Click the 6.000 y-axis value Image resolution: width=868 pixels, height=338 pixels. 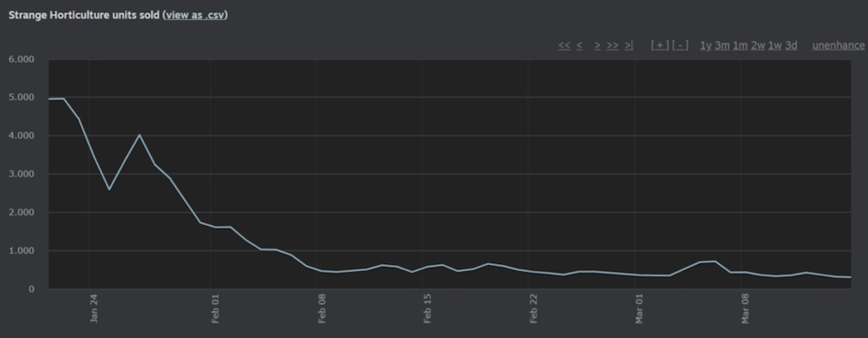pos(21,59)
